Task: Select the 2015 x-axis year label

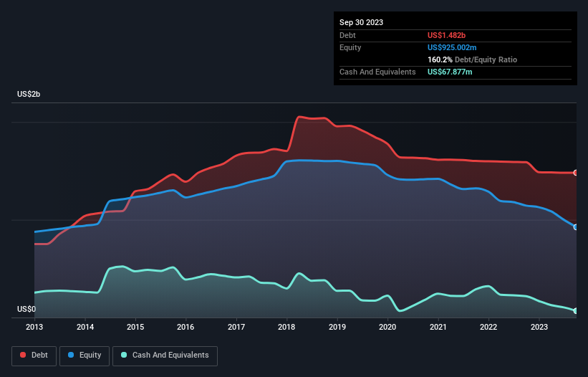Action: tap(135, 328)
